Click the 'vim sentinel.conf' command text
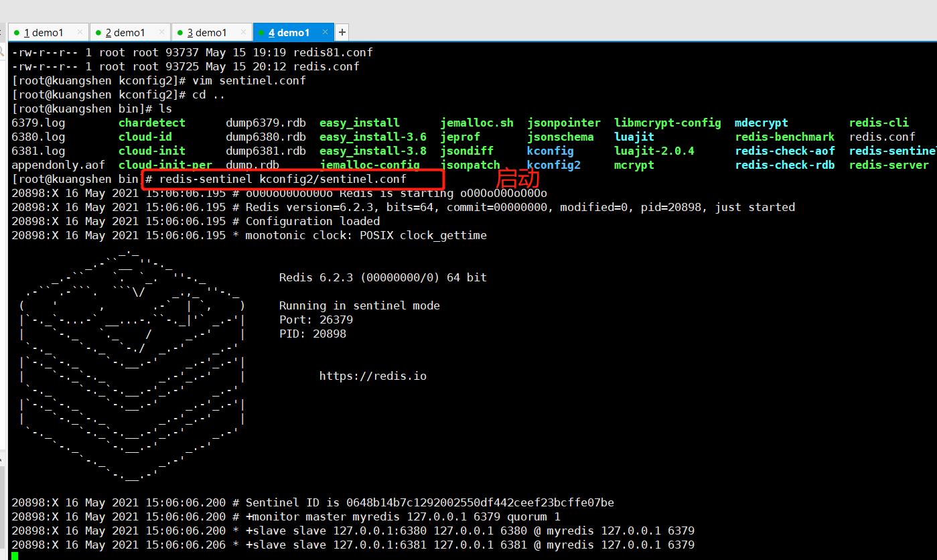The height and width of the screenshot is (560, 937). pos(249,80)
